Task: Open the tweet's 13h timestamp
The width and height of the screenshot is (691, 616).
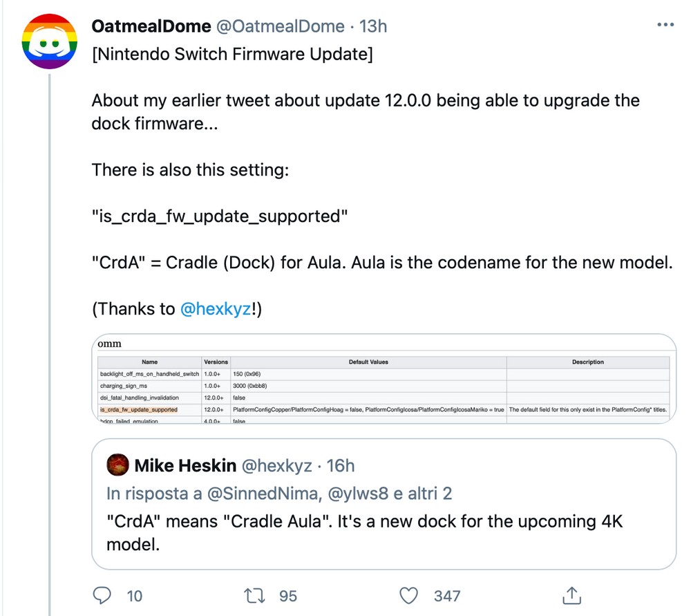Action: 374,26
